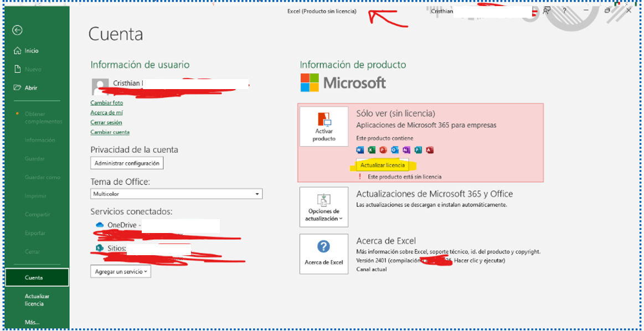Click Actualizar licencia in the sidebar
This screenshot has height=331, width=644.
pos(37,300)
